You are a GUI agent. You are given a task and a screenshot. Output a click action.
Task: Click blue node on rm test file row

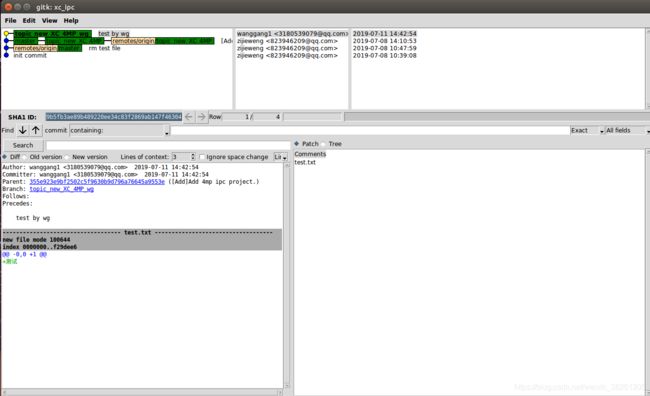tap(6, 48)
